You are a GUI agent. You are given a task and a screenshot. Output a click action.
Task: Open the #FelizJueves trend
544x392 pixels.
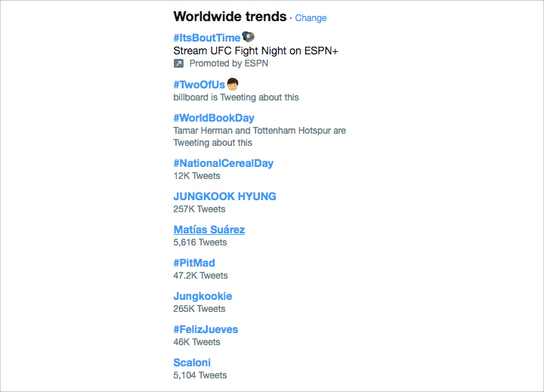click(x=206, y=329)
